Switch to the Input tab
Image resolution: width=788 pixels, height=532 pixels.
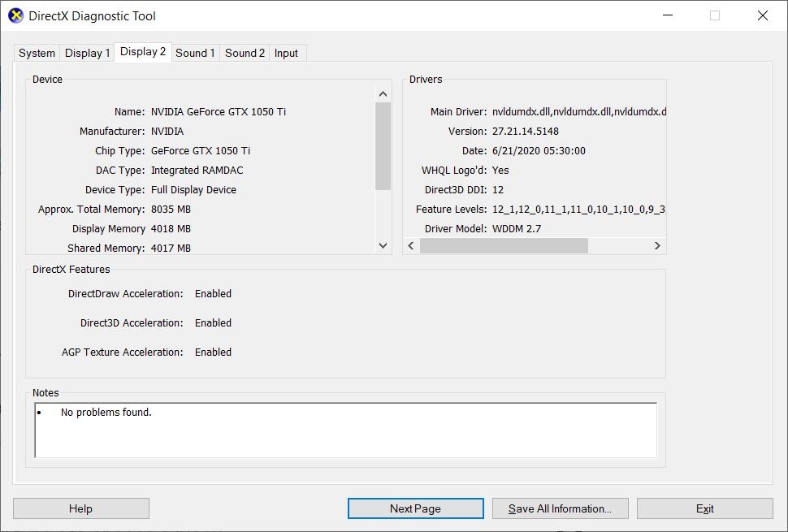click(x=287, y=52)
